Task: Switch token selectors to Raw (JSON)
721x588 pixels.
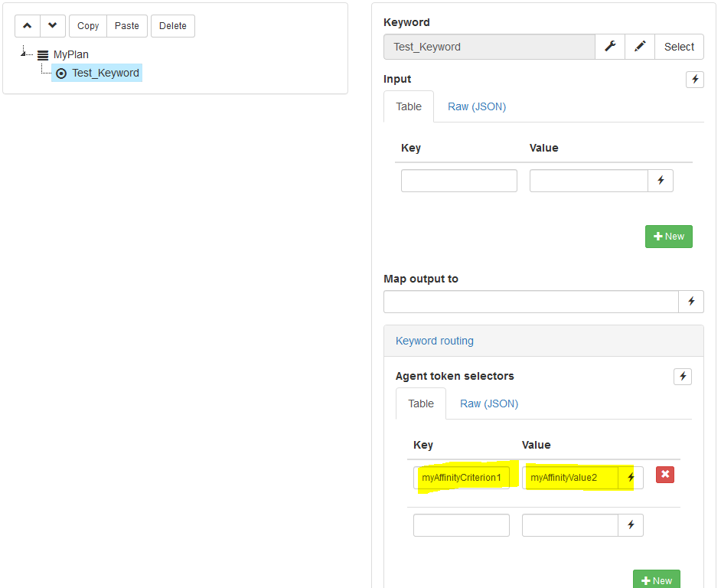Action: click(x=489, y=403)
